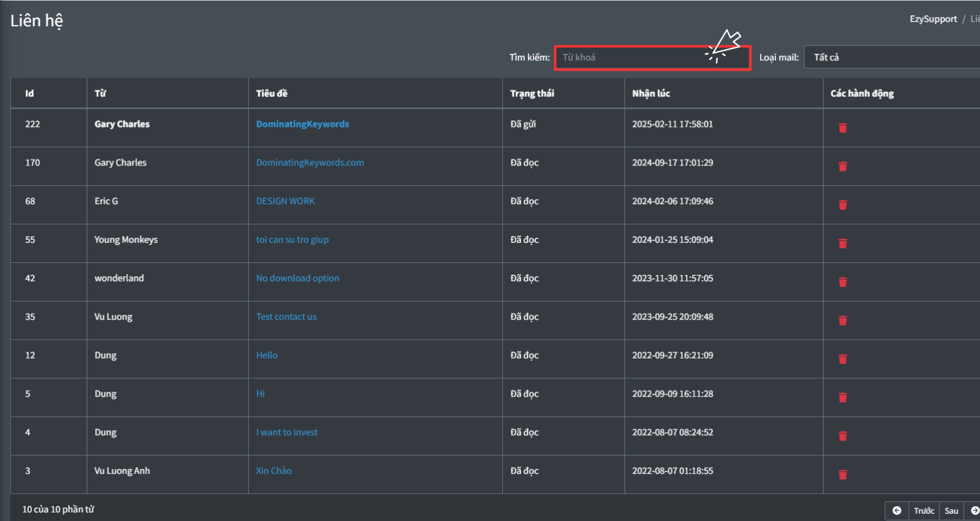980x521 pixels.
Task: Sort by the Nhận lúc column header
Action: click(651, 93)
